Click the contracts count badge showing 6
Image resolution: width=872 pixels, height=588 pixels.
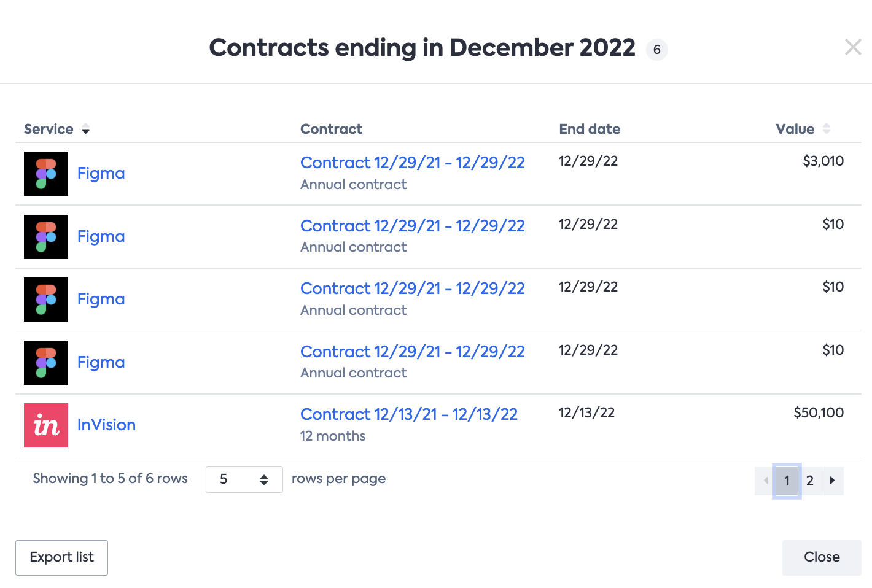click(x=656, y=50)
